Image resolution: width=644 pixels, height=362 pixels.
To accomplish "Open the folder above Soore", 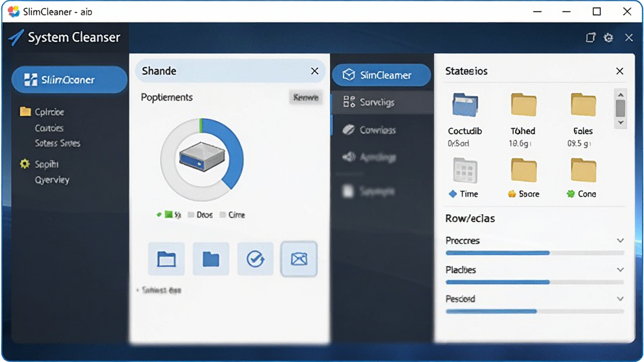I will coord(524,170).
